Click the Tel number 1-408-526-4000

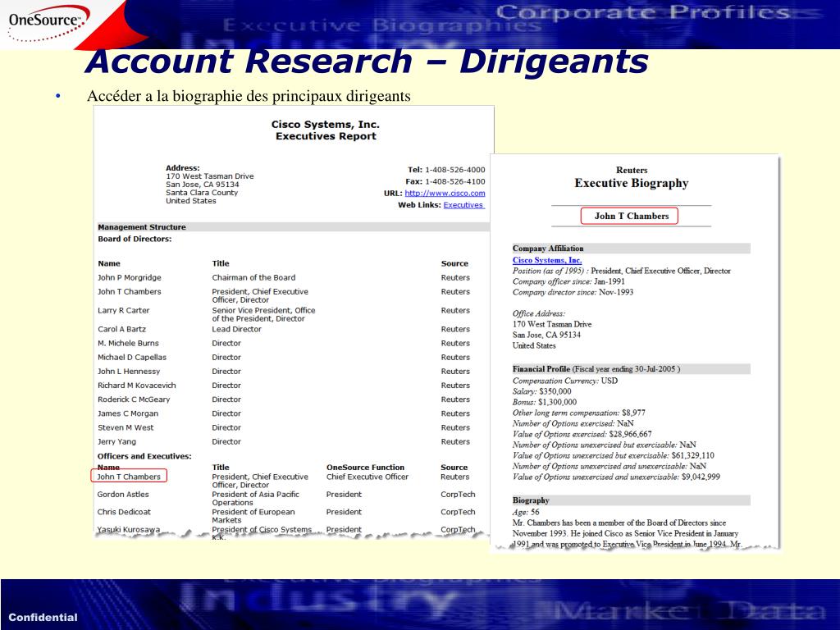click(x=454, y=169)
